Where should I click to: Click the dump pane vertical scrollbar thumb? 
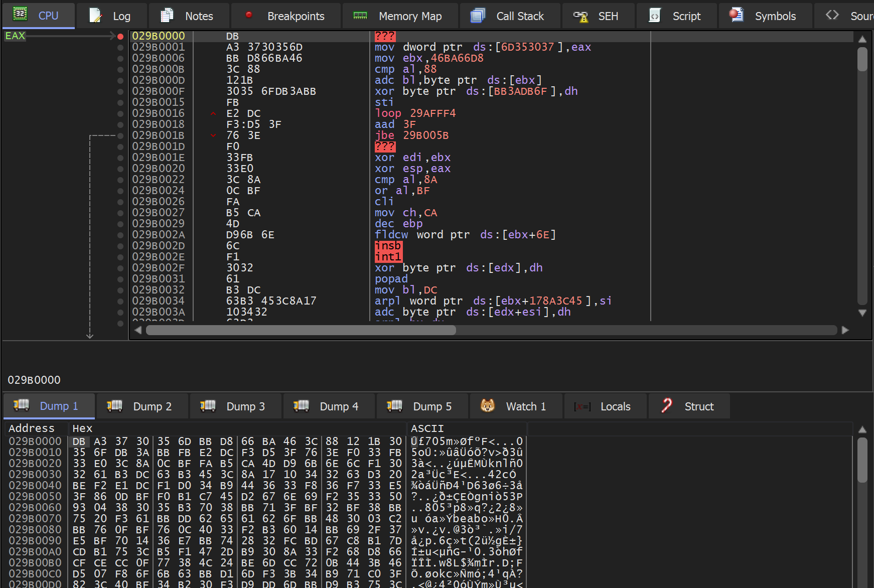tap(862, 460)
